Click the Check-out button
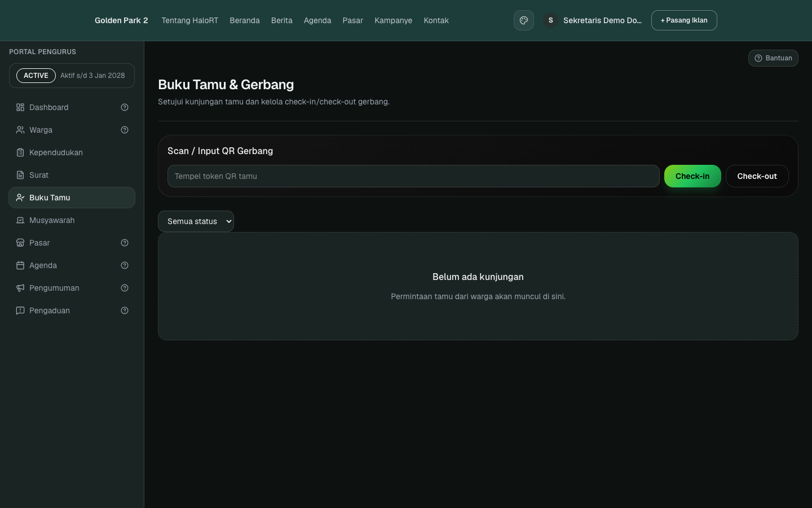Image resolution: width=812 pixels, height=508 pixels. (757, 176)
